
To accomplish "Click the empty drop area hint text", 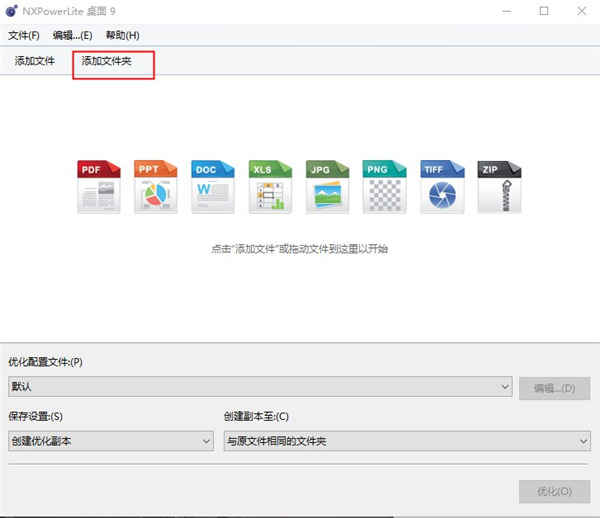I will (300, 249).
